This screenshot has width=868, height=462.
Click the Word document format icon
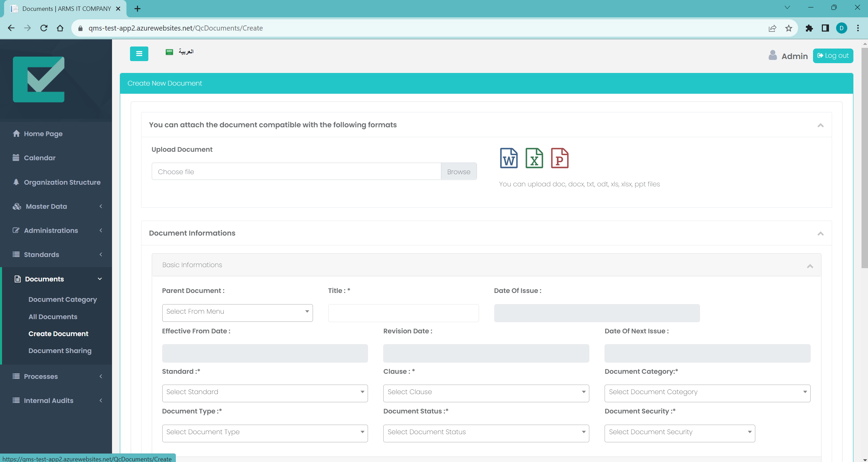pyautogui.click(x=509, y=158)
